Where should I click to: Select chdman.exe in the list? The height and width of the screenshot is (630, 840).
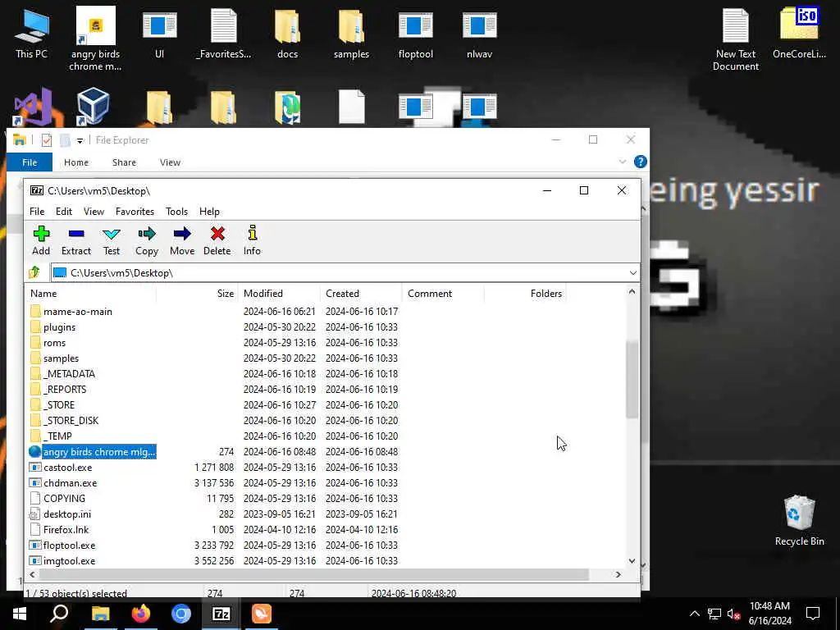tap(71, 482)
